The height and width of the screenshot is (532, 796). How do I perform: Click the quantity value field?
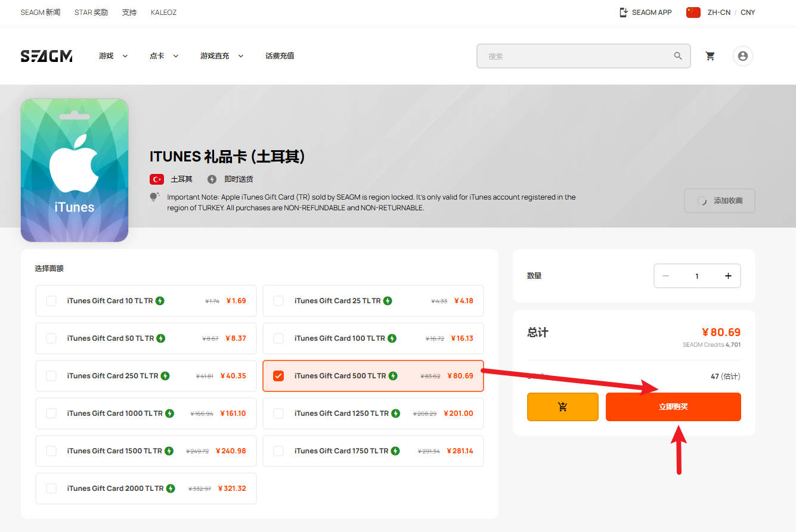(x=697, y=276)
